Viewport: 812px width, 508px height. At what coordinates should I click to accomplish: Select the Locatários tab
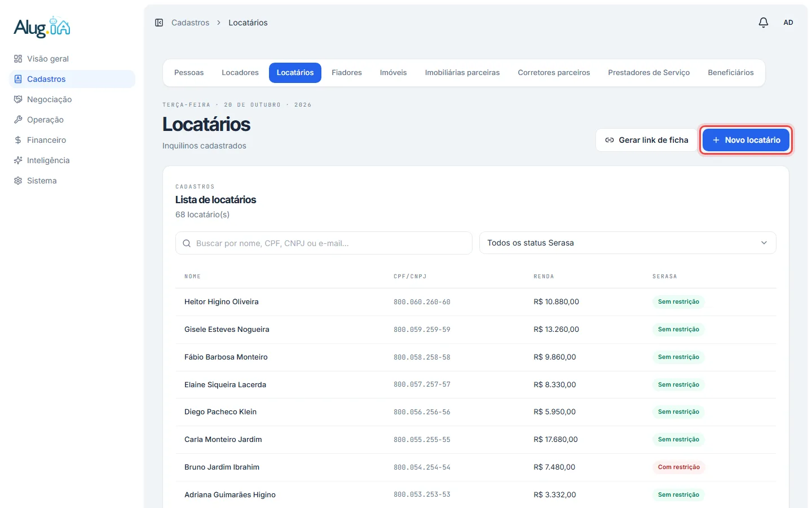[295, 73]
